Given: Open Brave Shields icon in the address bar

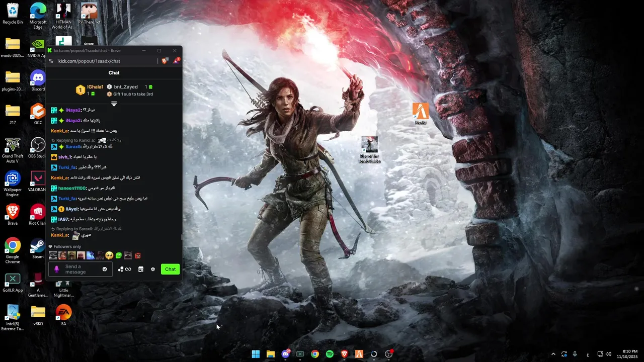Looking at the screenshot, I should [x=165, y=61].
